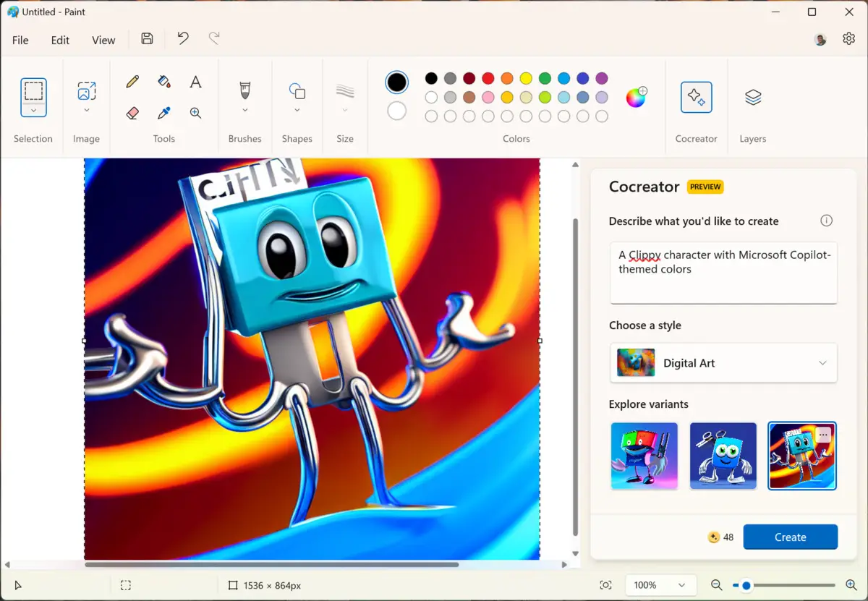Expand the Brushes dropdown arrow
This screenshot has width=868, height=601.
244,110
